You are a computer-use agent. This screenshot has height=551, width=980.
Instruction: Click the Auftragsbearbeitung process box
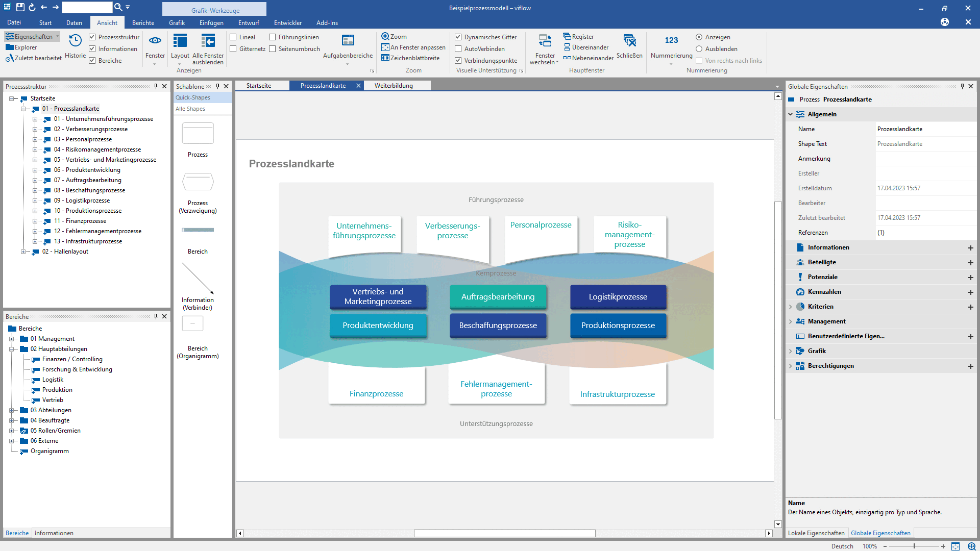click(x=498, y=297)
